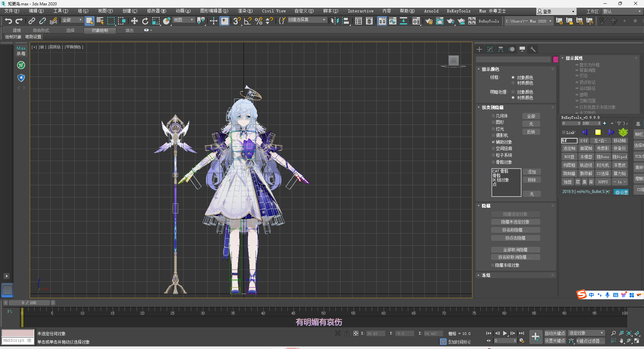Click the 反转 category button
The image size is (644, 349).
(531, 132)
